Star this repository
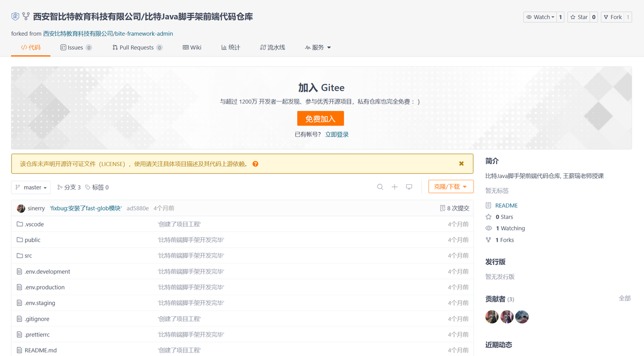This screenshot has height=356, width=644. tap(579, 17)
